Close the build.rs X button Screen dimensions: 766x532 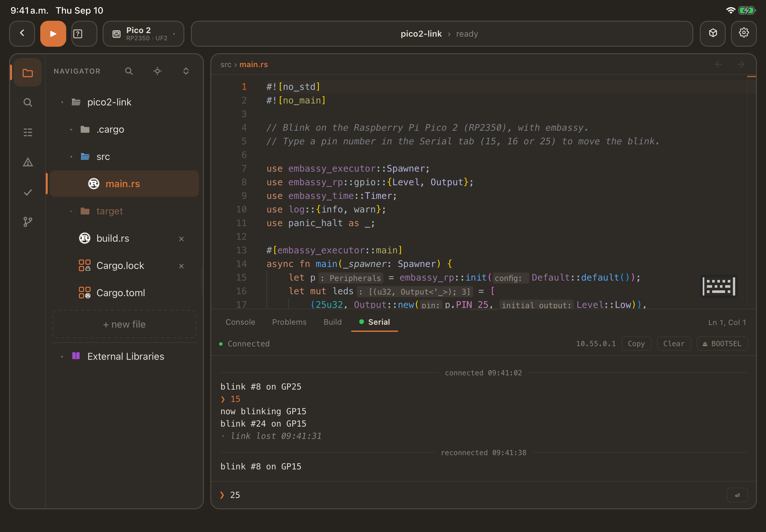[x=181, y=239]
